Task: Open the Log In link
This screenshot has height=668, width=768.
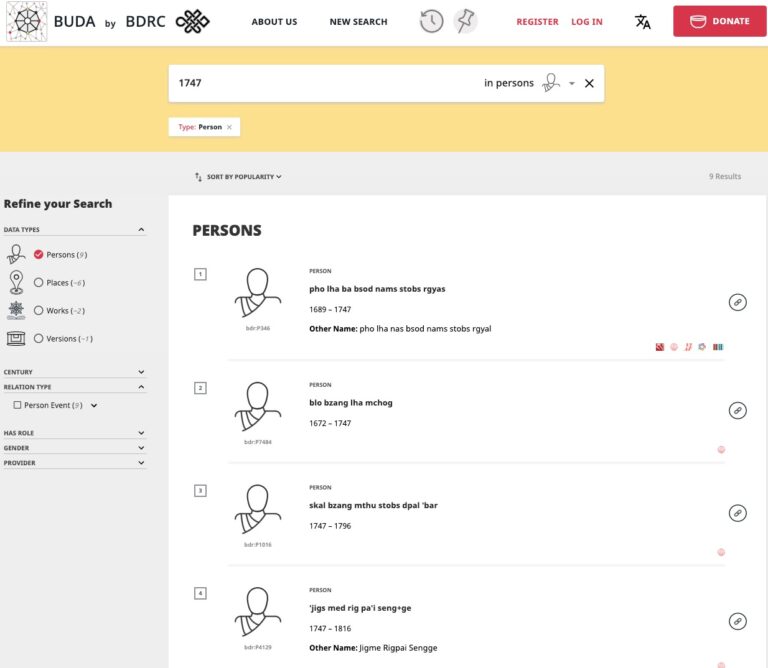Action: (x=587, y=22)
